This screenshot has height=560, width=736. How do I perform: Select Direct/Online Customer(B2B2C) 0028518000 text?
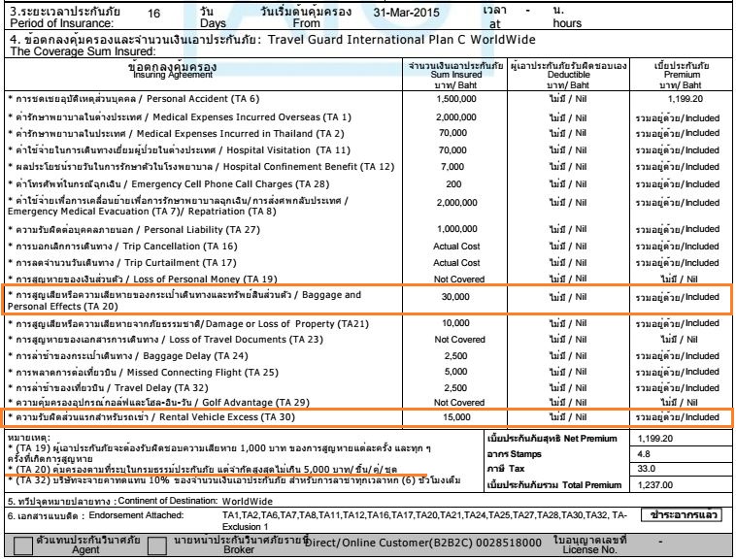click(x=423, y=543)
